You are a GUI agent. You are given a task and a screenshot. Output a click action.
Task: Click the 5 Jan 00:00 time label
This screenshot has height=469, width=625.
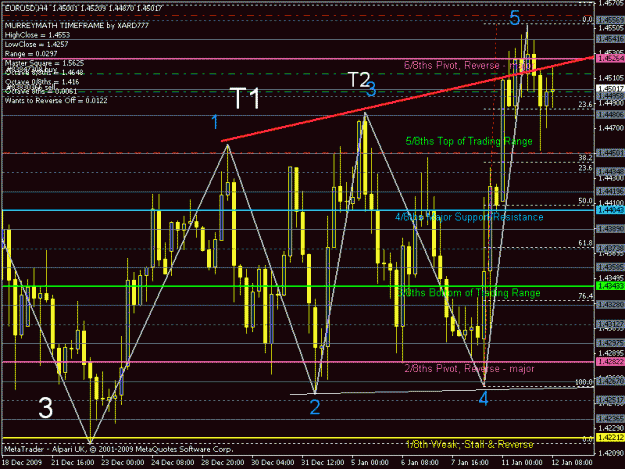pyautogui.click(x=369, y=463)
